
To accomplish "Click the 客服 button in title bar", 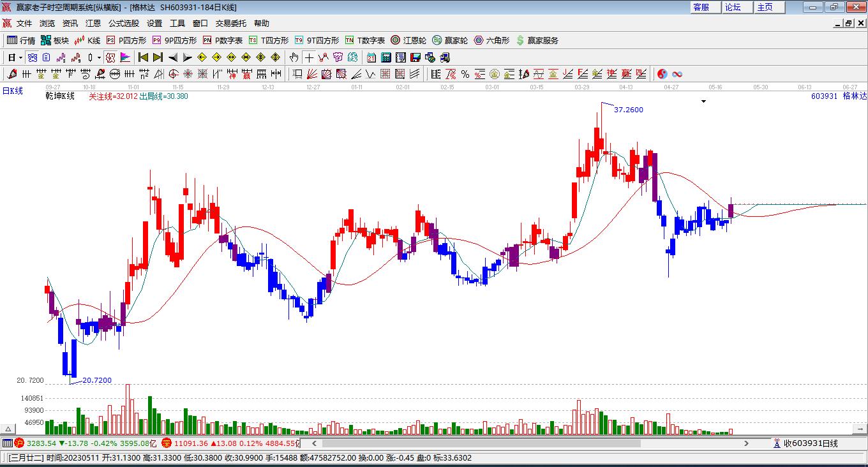I will (x=705, y=7).
